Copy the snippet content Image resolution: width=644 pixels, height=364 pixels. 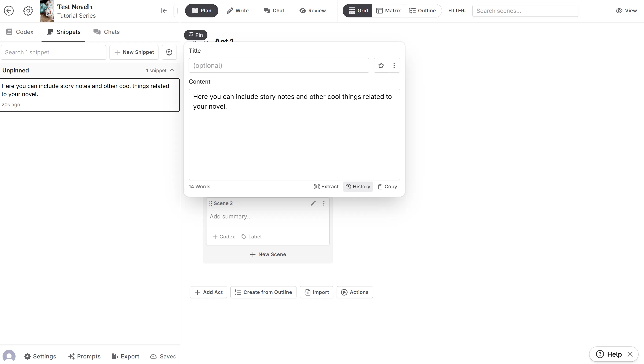(x=387, y=187)
